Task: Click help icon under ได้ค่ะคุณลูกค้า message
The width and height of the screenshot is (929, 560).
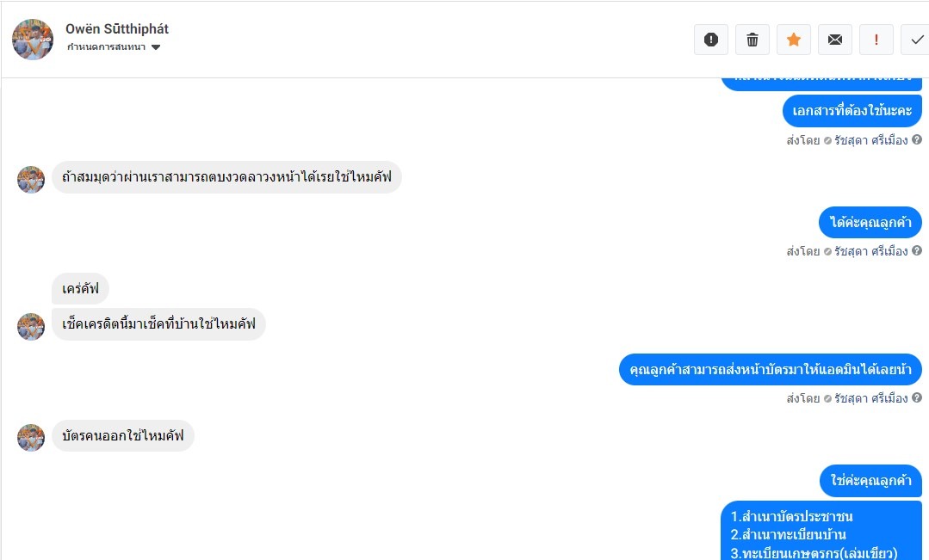Action: (x=917, y=250)
